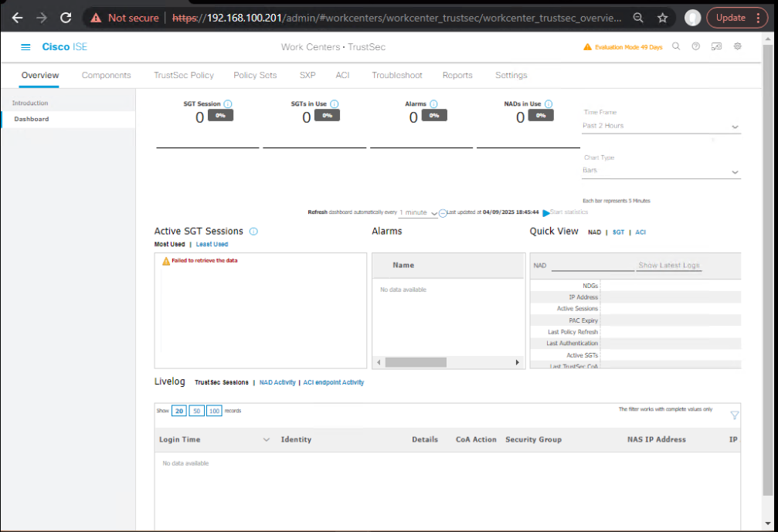Open the Reports tab
The width and height of the screenshot is (778, 532).
coord(457,76)
